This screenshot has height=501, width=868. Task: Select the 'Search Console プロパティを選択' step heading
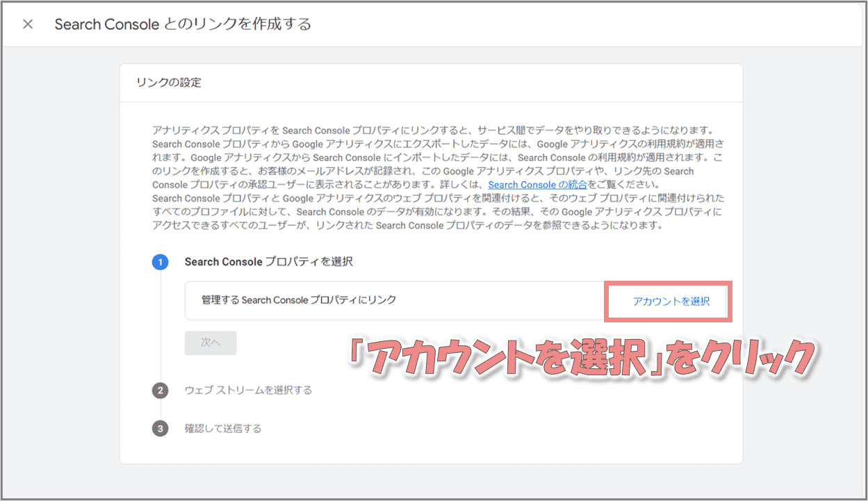pyautogui.click(x=268, y=262)
